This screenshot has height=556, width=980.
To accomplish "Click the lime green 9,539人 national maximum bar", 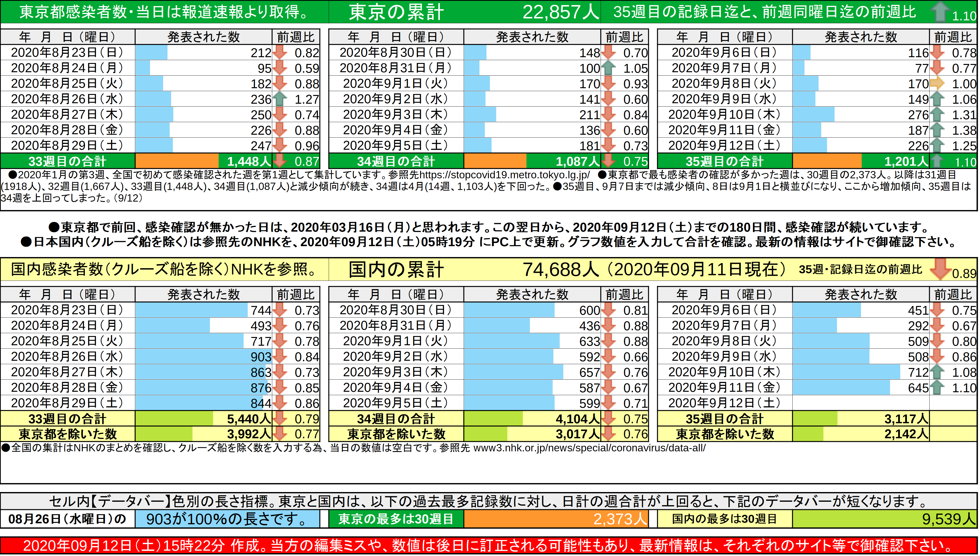I will [x=885, y=519].
